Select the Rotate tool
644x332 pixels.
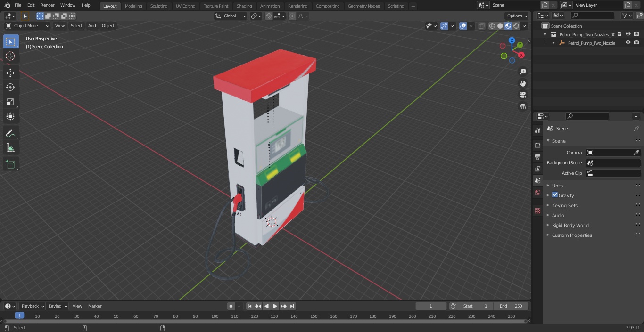point(10,87)
